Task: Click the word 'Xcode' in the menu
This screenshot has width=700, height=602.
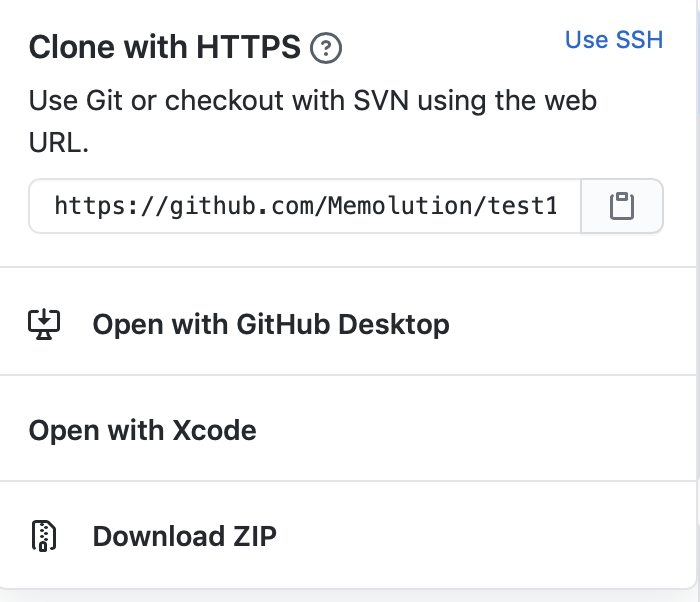Action: (214, 431)
